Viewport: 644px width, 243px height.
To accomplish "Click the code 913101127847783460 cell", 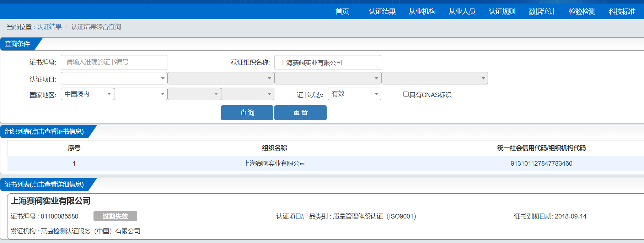I will tap(541, 164).
